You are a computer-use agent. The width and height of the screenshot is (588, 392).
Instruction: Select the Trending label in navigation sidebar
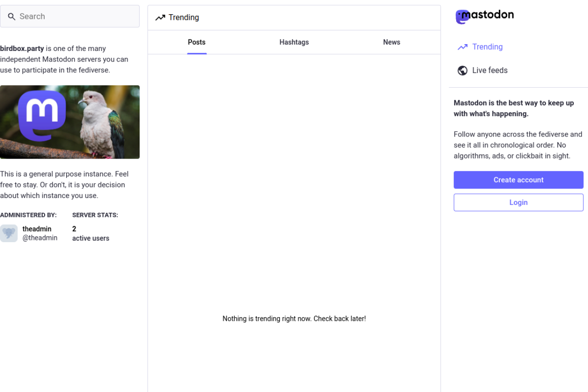[x=487, y=47]
